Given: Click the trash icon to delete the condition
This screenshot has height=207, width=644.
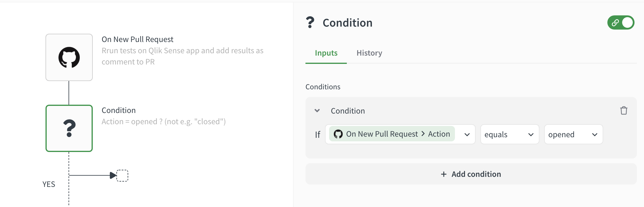Looking at the screenshot, I should pyautogui.click(x=624, y=111).
